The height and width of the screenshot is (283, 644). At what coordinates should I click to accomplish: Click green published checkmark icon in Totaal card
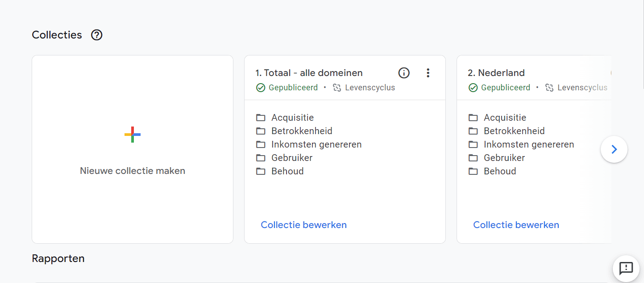[261, 88]
